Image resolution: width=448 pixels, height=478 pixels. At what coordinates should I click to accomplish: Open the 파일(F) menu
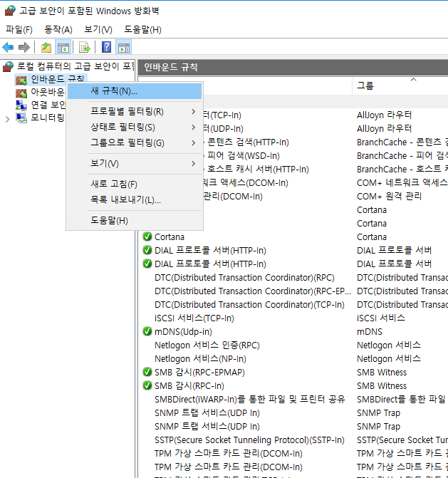[19, 30]
